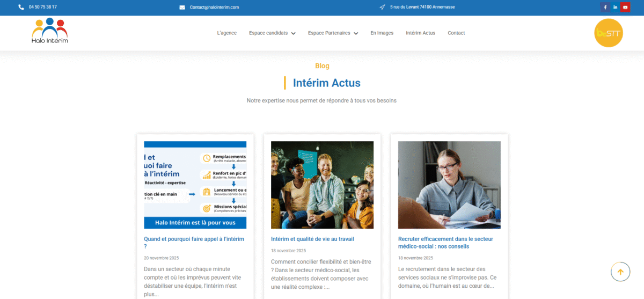Go to the En Images page

(382, 33)
